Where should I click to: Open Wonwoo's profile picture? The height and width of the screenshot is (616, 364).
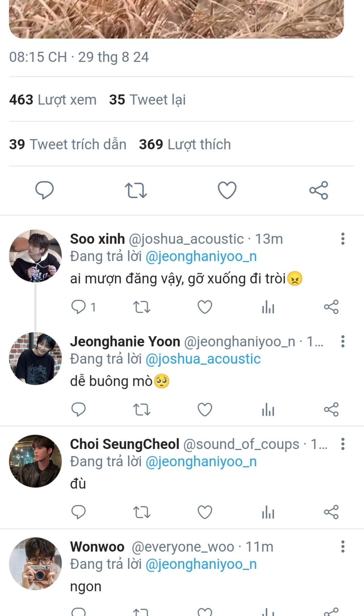coord(36,564)
